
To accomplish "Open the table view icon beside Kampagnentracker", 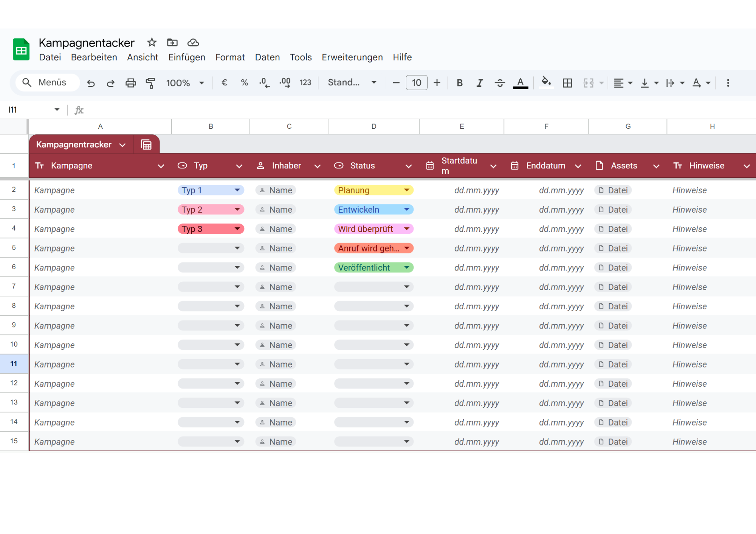I will click(146, 145).
